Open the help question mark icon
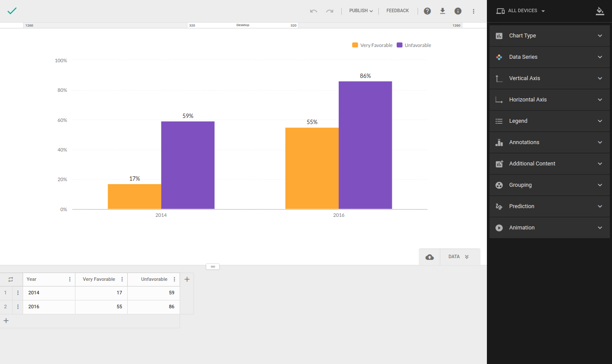 tap(427, 11)
